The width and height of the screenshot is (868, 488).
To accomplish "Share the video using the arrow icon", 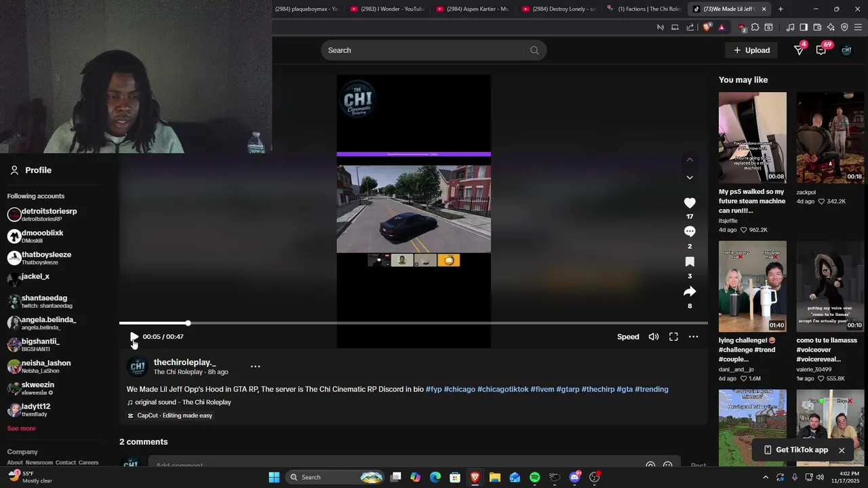I will tap(690, 291).
